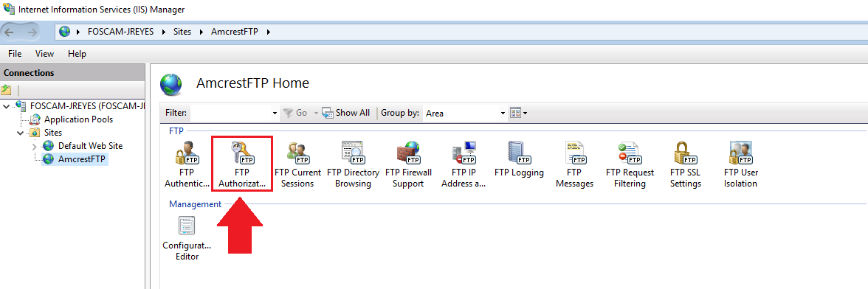Click Sites in the address breadcrumb
The height and width of the screenshot is (289, 868).
(x=182, y=32)
